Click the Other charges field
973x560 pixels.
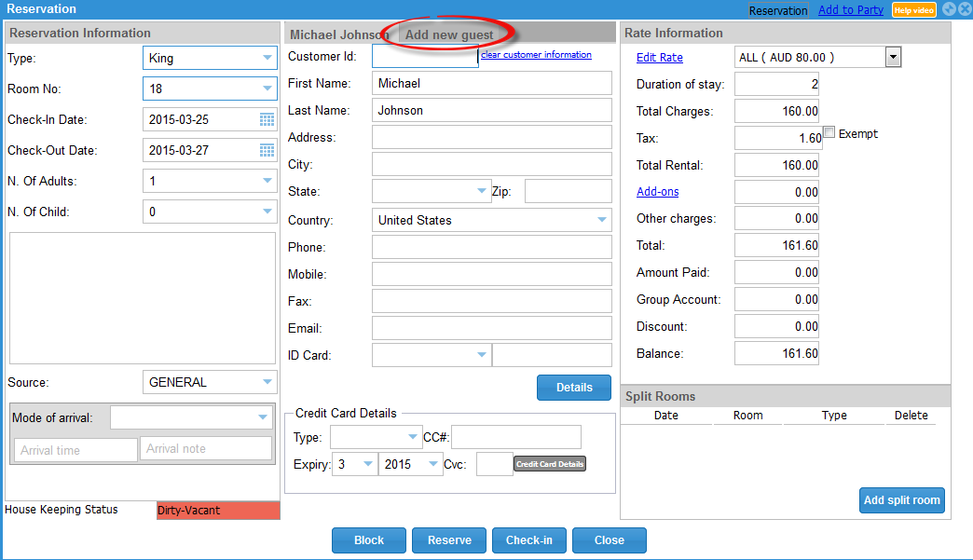coord(776,218)
